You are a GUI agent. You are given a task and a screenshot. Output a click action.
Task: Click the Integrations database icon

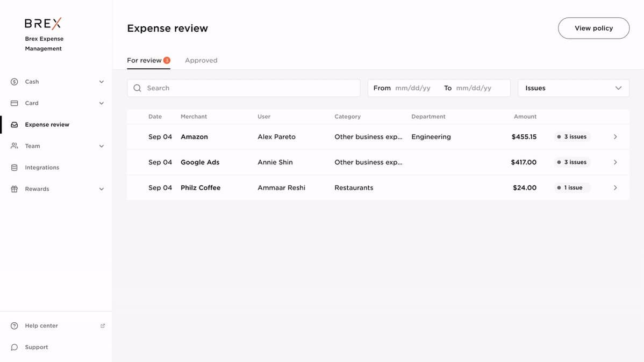(x=15, y=168)
